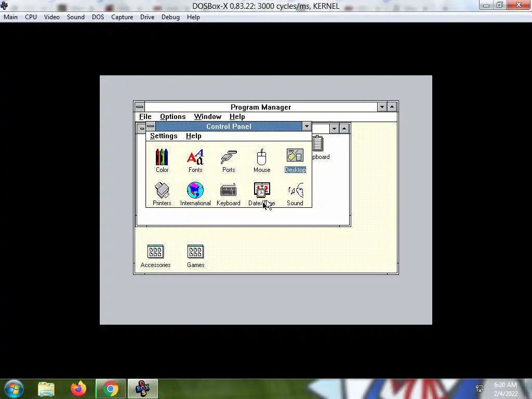Select the Ports icon in Control Panel
532x399 pixels.
(229, 161)
